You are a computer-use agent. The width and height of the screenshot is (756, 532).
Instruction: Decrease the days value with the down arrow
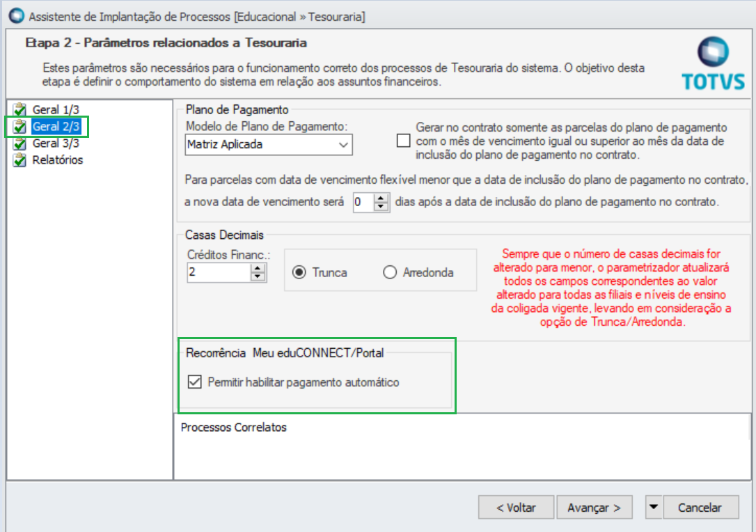(x=381, y=207)
